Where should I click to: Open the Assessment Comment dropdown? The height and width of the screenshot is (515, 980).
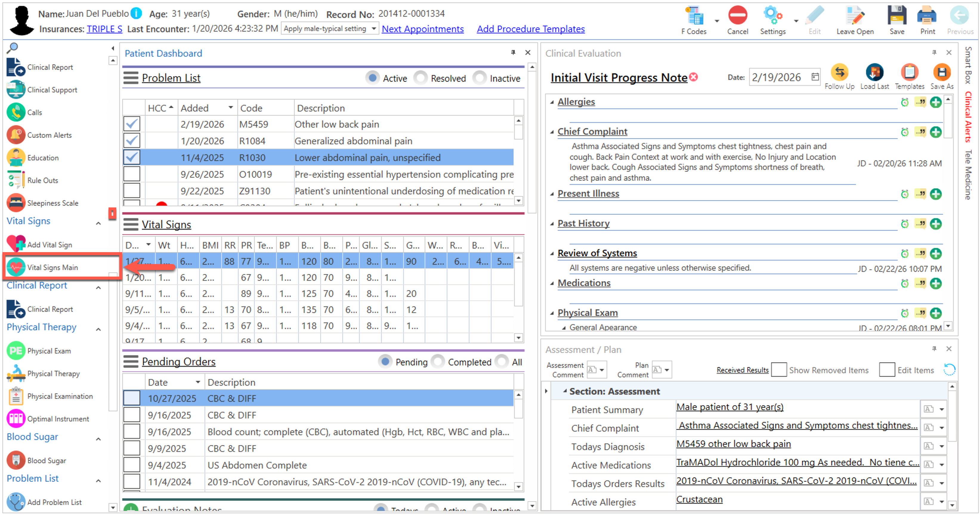(x=602, y=370)
